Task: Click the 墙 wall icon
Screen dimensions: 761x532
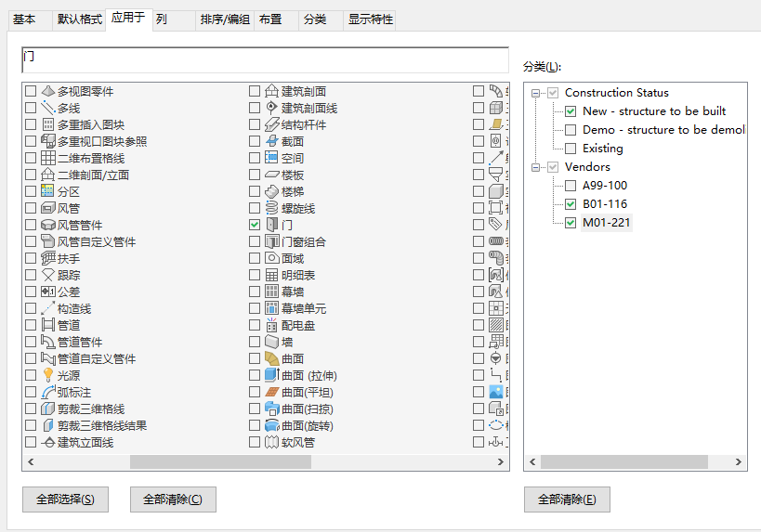Action: 271,342
